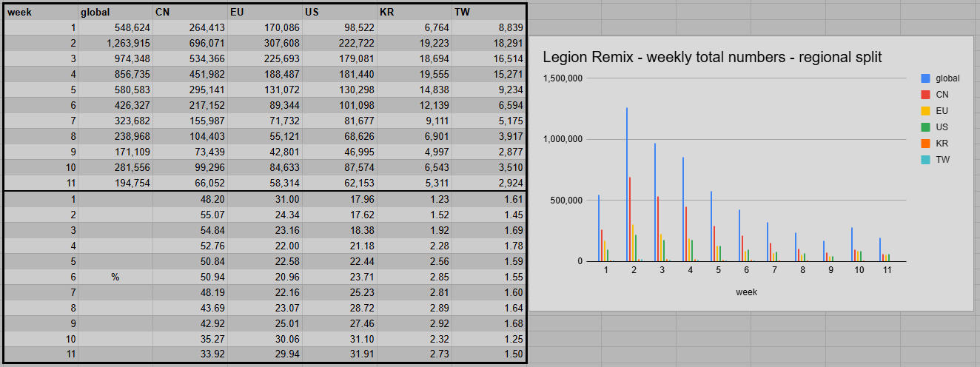Click the tallest blue bar at week 2
Viewport: 980px width, 367px height.
627,185
